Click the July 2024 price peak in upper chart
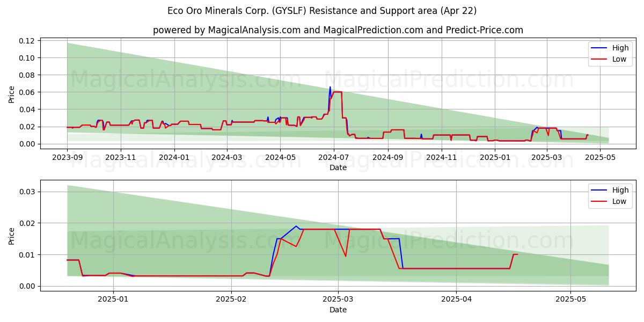Image resolution: width=644 pixels, height=322 pixels. click(330, 87)
